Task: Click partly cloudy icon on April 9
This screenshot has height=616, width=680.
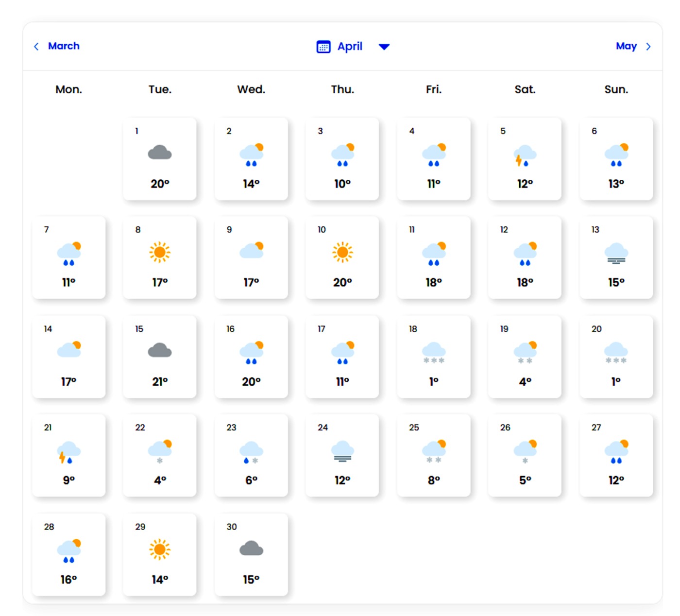Action: click(x=251, y=250)
